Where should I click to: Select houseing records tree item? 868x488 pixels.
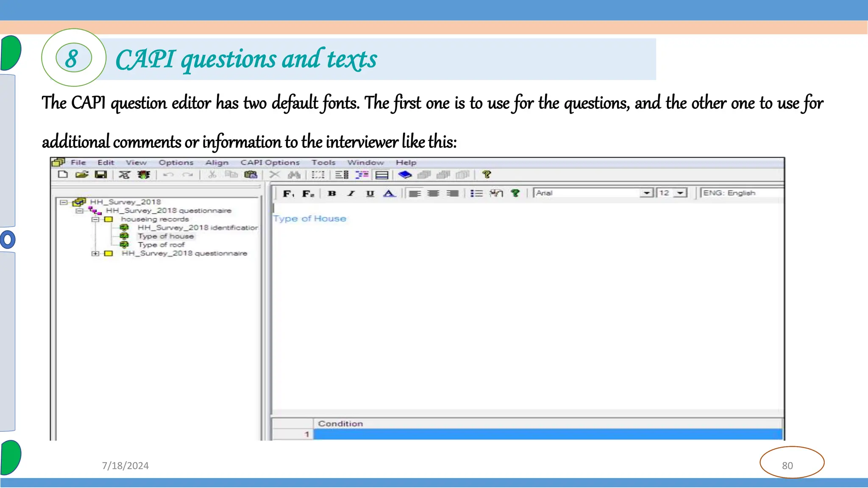(x=155, y=219)
